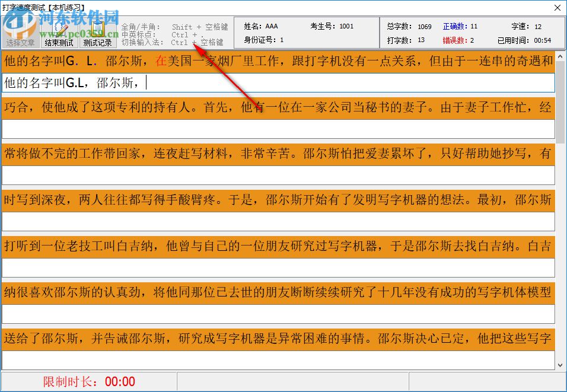The height and width of the screenshot is (392, 567).
Task: Click the red 在 character in text
Action: click(160, 60)
